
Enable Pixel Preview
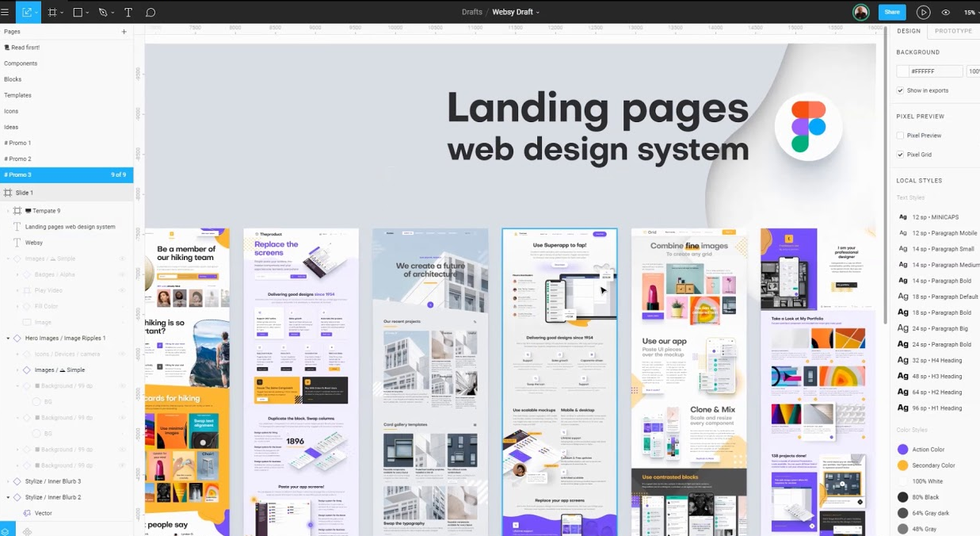click(900, 135)
